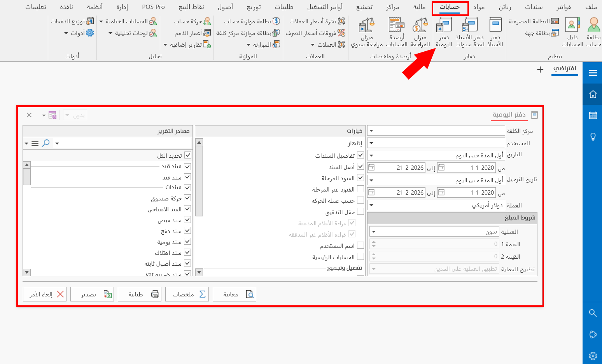Expand مركز الكلفة dropdown

371,131
